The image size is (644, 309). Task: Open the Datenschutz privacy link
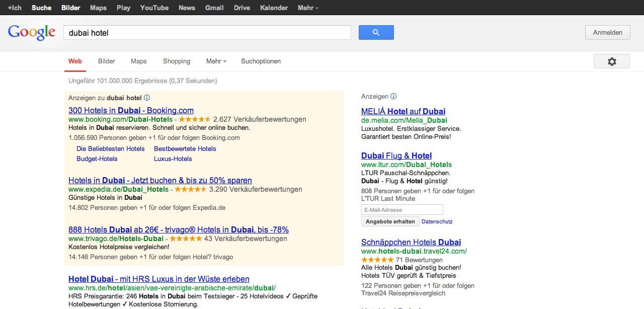click(437, 221)
